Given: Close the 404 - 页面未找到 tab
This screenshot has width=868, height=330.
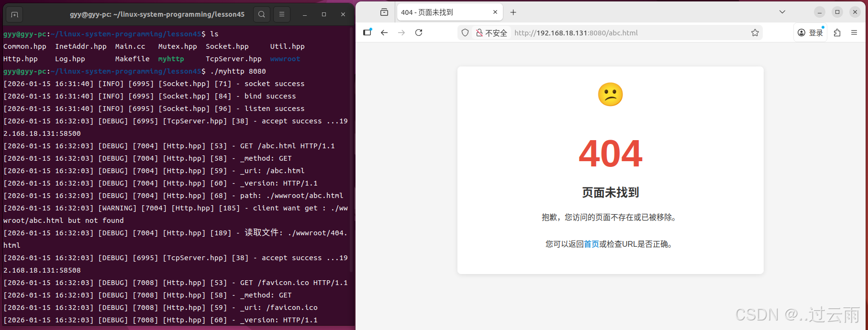Looking at the screenshot, I should click(495, 12).
